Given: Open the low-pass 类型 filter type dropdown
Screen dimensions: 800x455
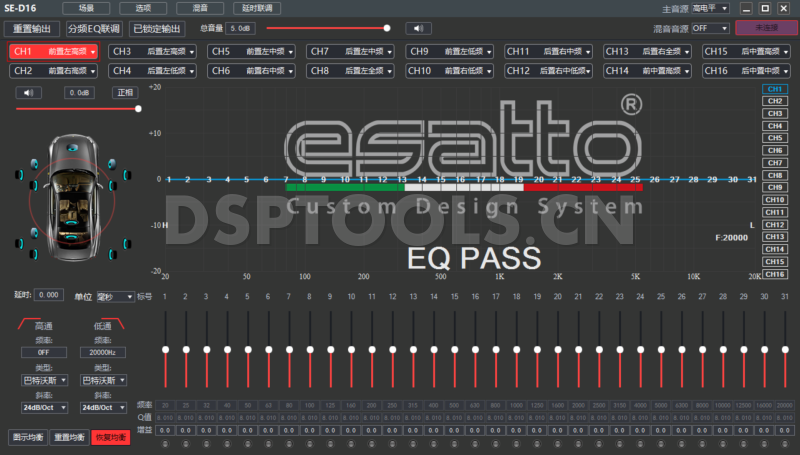Looking at the screenshot, I should pyautogui.click(x=103, y=380).
